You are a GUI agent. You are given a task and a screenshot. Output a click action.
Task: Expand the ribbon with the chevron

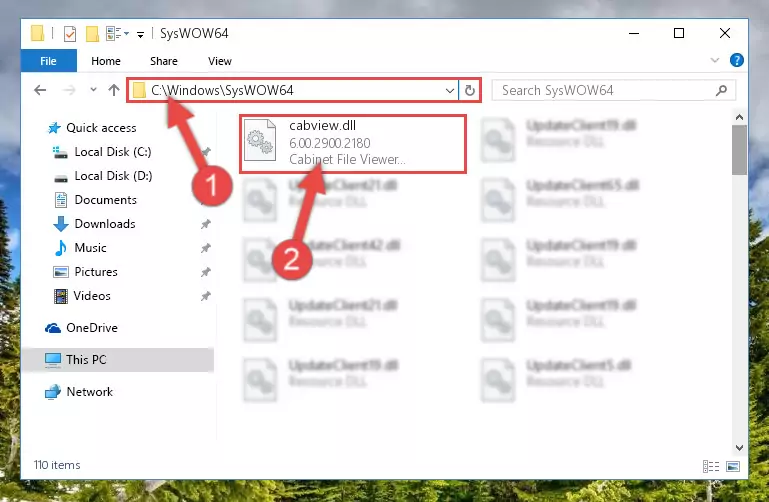(x=715, y=60)
